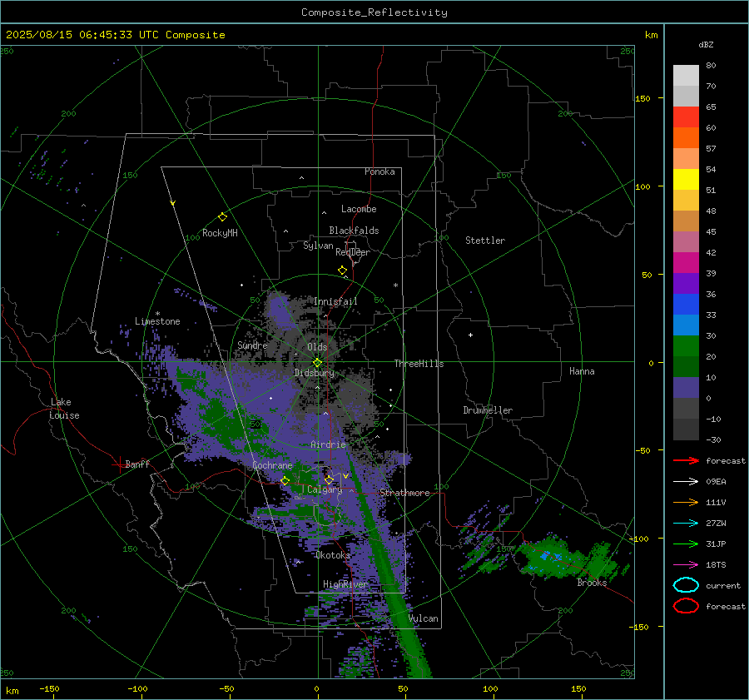
Task: Click the Olds city label
Action: [317, 347]
